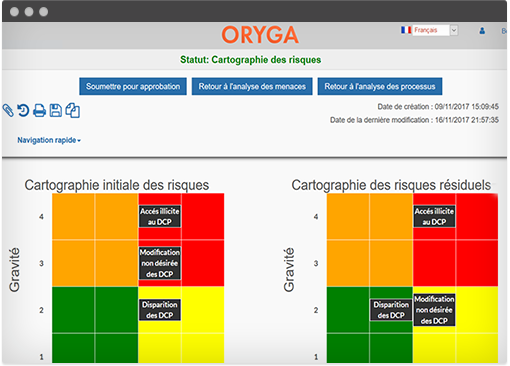Click Cartographie initiale des risques title
This screenshot has height=366, width=510.
[x=117, y=185]
